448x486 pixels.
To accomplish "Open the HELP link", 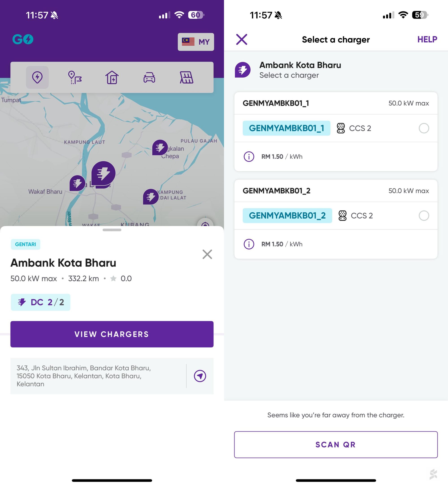I will pyautogui.click(x=427, y=39).
